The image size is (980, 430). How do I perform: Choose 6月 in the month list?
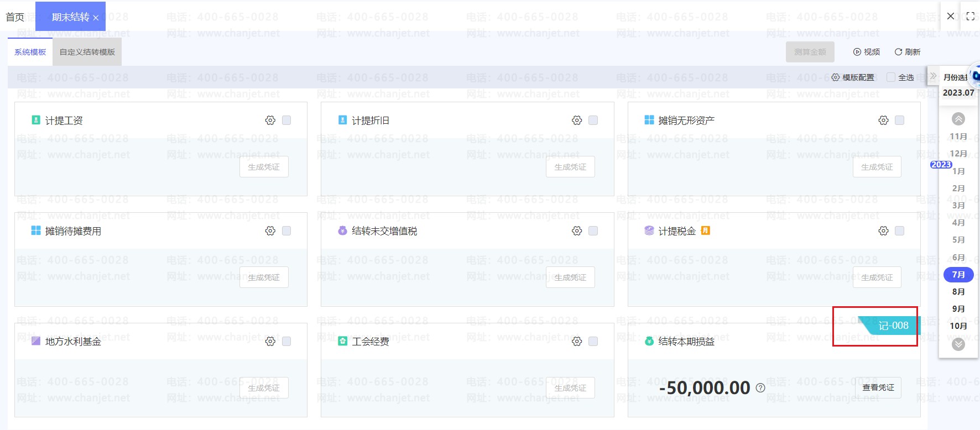(x=958, y=258)
